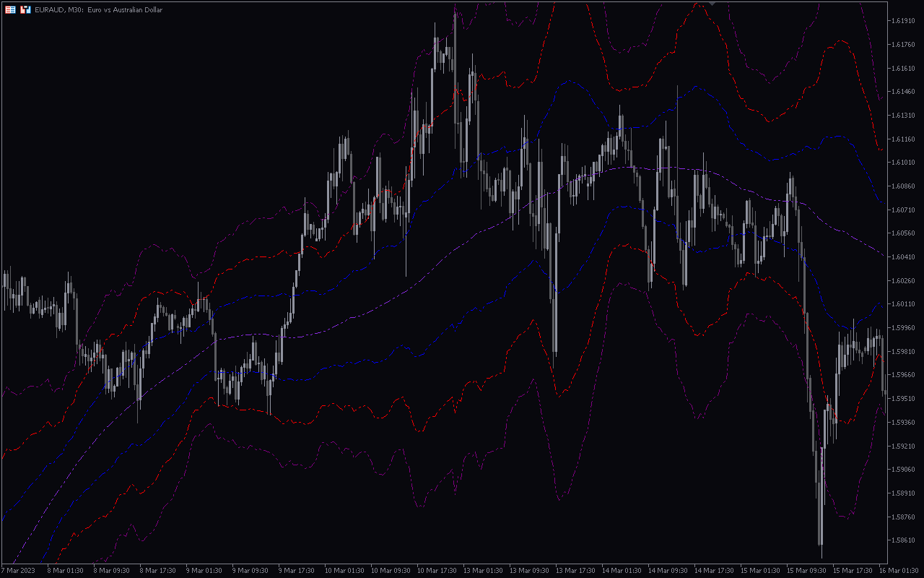Click the 1.60710 price label
This screenshot has height=578, width=924.
904,210
